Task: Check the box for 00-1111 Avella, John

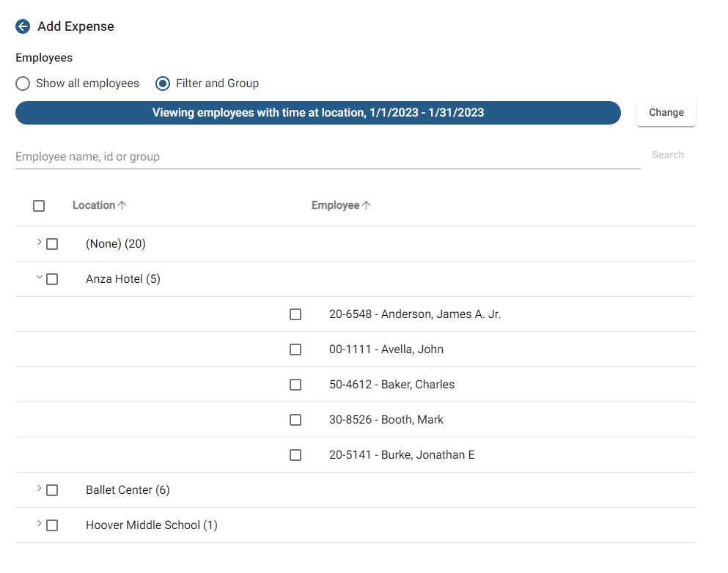Action: 295,350
